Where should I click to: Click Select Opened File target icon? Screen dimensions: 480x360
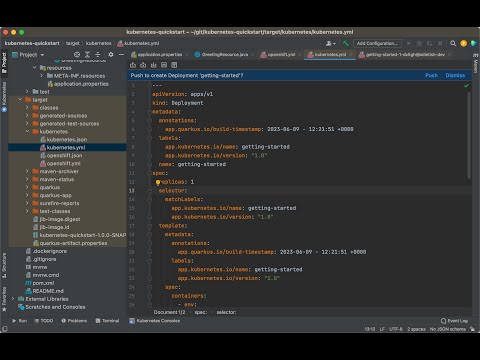click(x=77, y=54)
